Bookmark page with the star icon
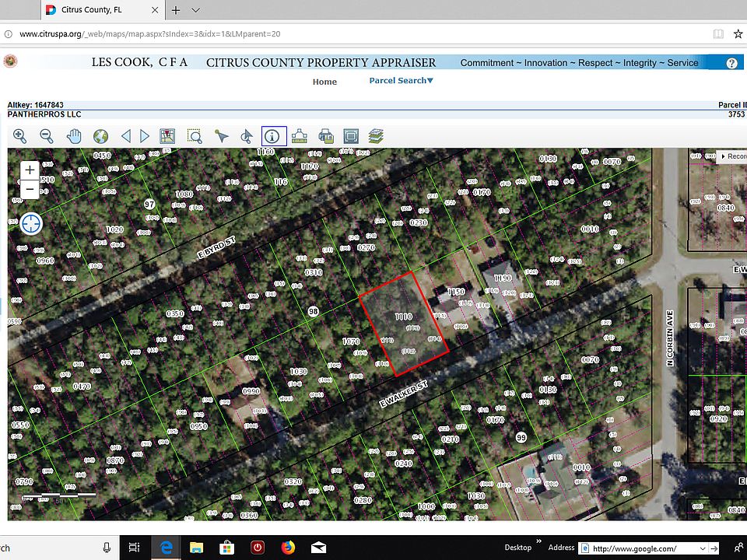 coord(738,33)
